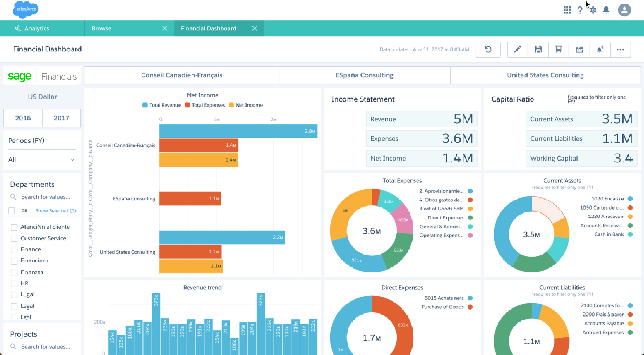The height and width of the screenshot is (355, 644).
Task: Open the App Launcher grid icon
Action: [567, 10]
